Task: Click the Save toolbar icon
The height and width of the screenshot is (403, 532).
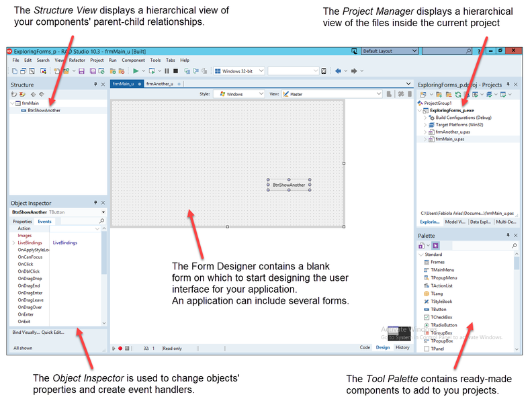Action: tap(81, 71)
